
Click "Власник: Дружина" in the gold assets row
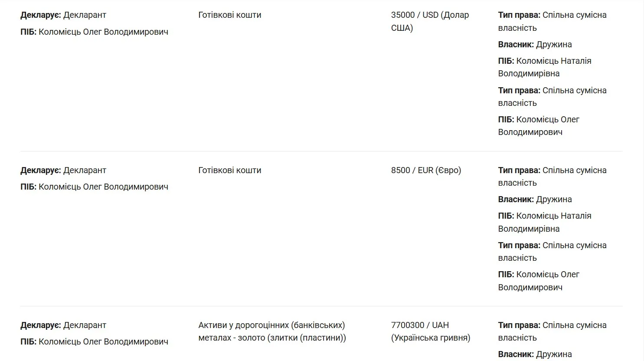(x=535, y=354)
